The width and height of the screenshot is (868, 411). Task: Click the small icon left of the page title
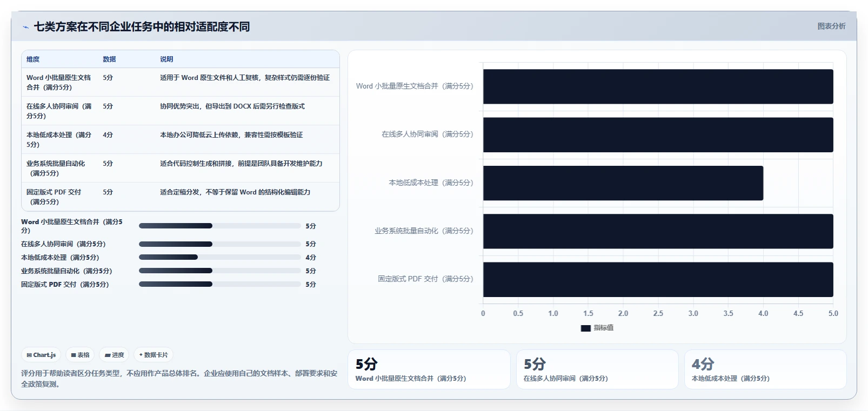tap(25, 27)
